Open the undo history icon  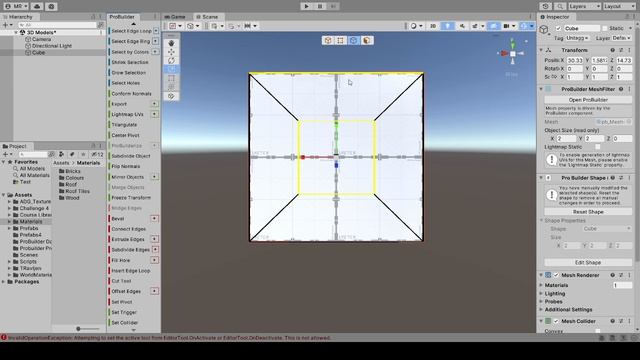(x=545, y=7)
